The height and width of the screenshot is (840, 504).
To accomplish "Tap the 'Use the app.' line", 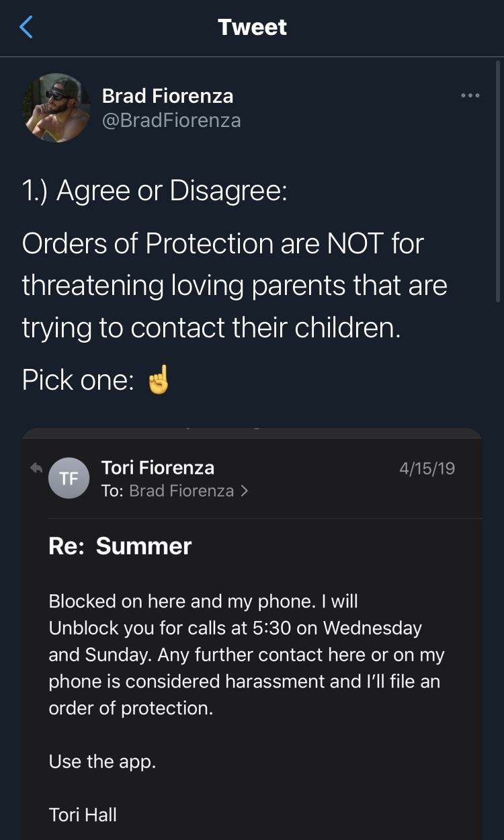I will pyautogui.click(x=102, y=762).
